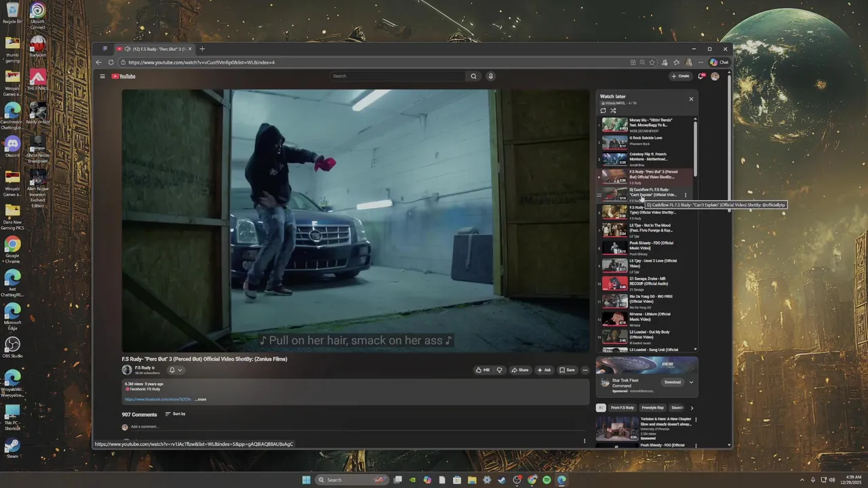Toggle loop playlist in Watch later
868x488 pixels.
click(603, 110)
